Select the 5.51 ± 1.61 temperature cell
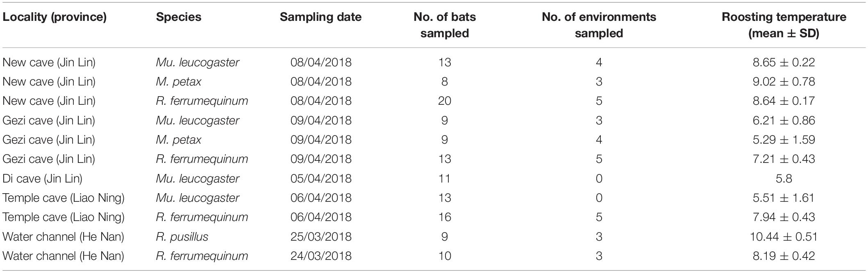Screen dimensions: 868x273 tap(784, 198)
